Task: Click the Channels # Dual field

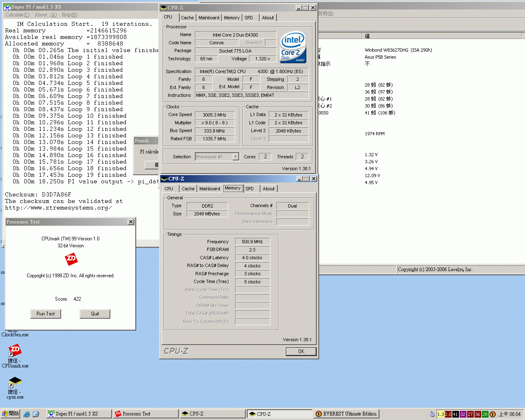Action: pyautogui.click(x=292, y=206)
